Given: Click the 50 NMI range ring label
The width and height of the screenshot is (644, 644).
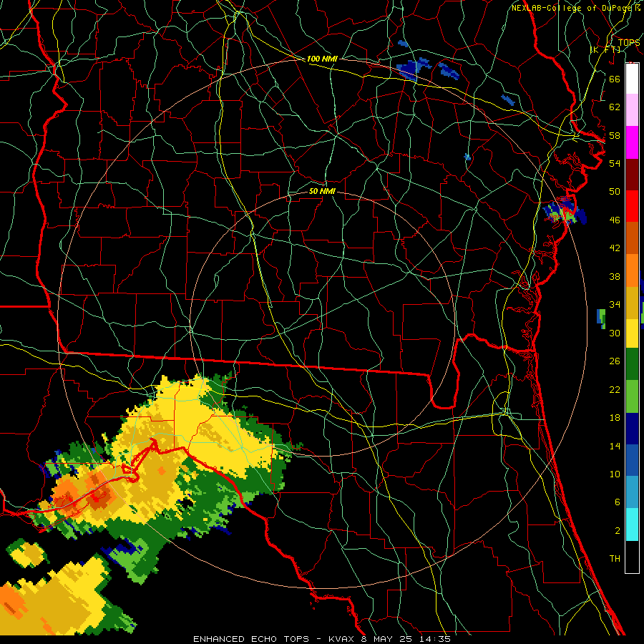Looking at the screenshot, I should click(x=322, y=191).
